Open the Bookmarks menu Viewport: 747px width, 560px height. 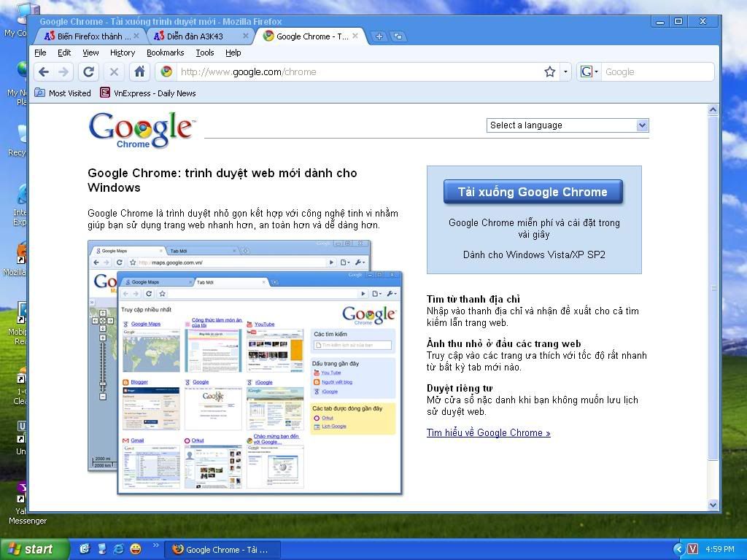(166, 52)
